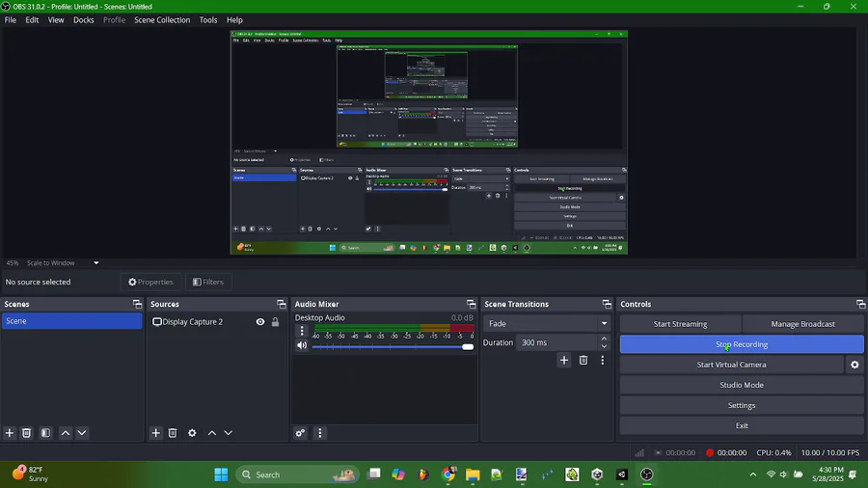The width and height of the screenshot is (868, 488).
Task: Open advanced audio properties gear icon
Action: tap(300, 433)
